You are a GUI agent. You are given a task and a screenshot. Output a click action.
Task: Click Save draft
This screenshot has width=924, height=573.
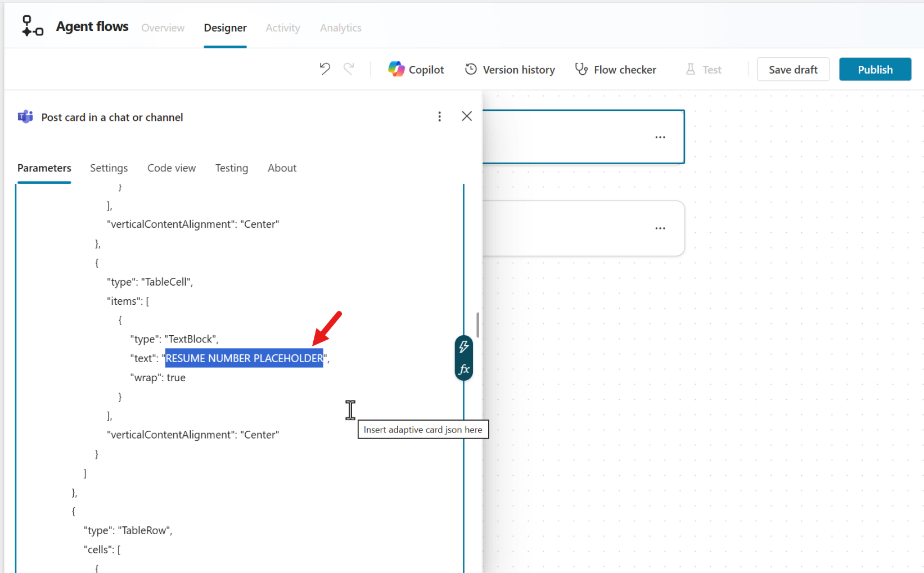coord(792,70)
